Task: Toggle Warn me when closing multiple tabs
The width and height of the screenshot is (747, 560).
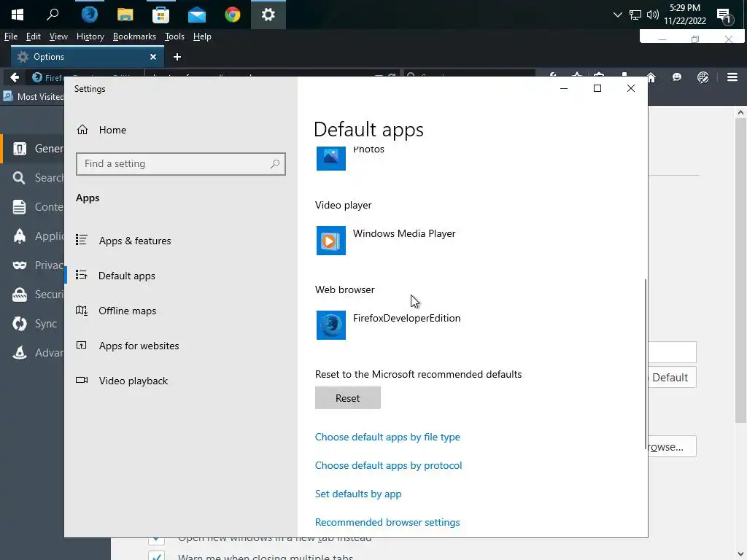Action: click(156, 556)
